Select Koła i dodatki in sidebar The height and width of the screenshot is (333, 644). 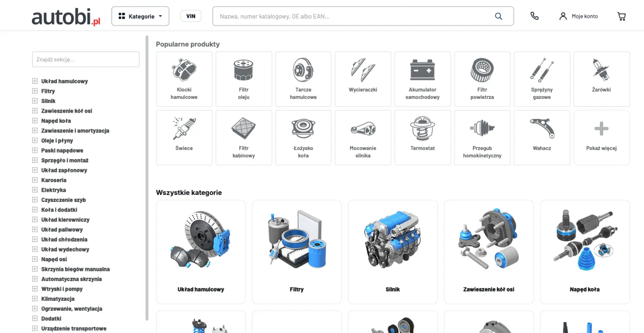(x=59, y=210)
